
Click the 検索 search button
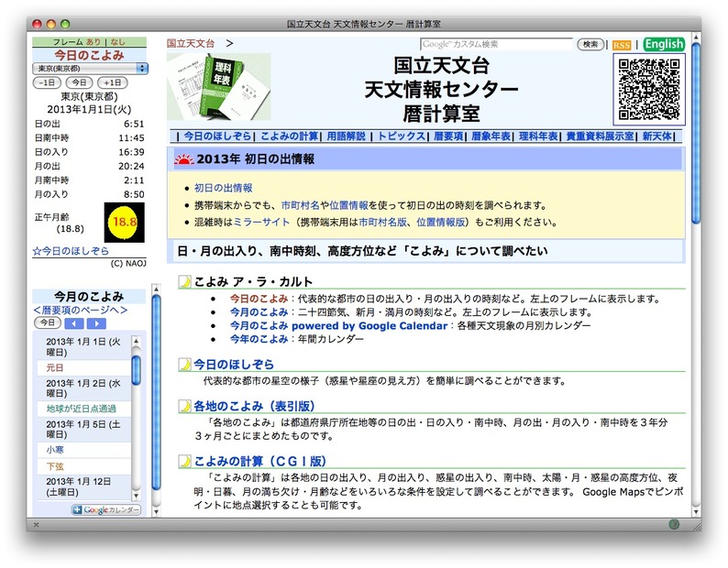tap(590, 45)
